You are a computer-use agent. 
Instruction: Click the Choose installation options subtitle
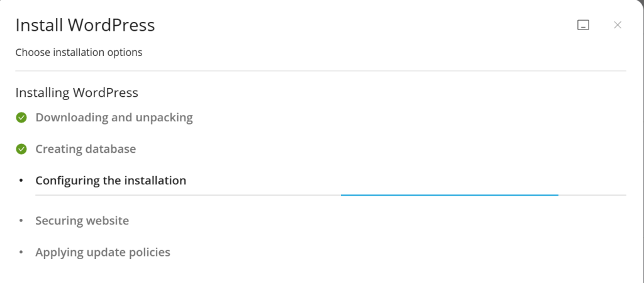[x=79, y=52]
